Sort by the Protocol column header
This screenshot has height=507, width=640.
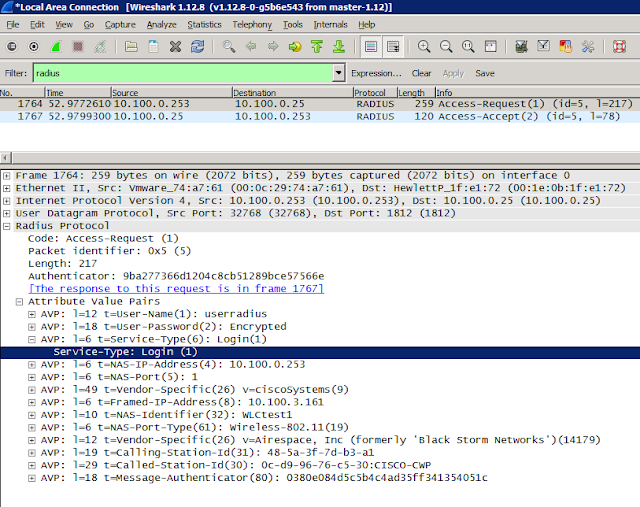point(375,93)
